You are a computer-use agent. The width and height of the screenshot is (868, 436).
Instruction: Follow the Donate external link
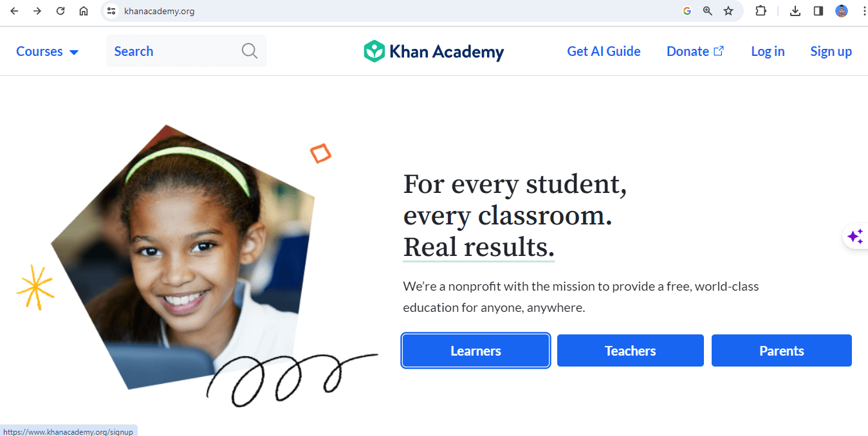pos(695,51)
